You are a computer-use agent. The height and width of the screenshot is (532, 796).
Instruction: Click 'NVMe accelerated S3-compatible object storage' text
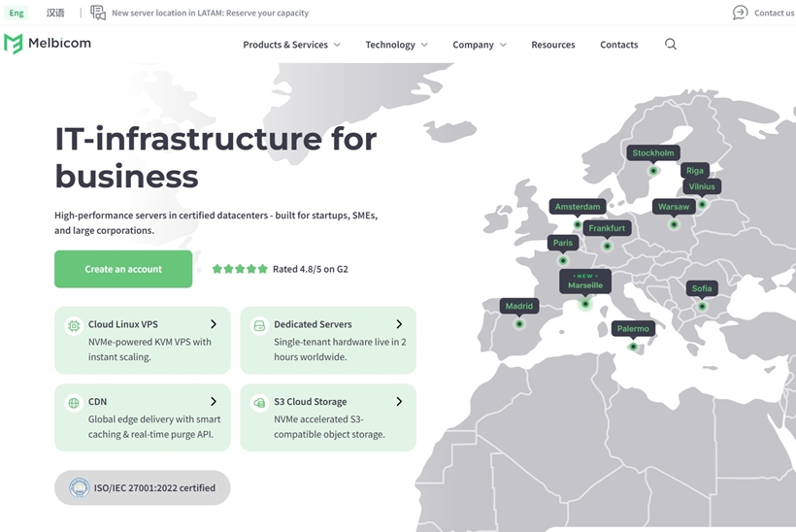tap(329, 427)
